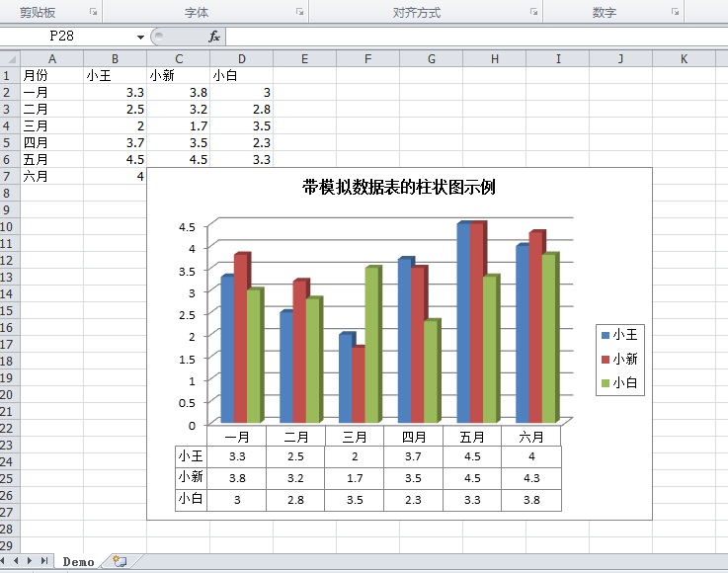The height and width of the screenshot is (573, 728).
Task: Click the Select All corner button
Action: click(x=10, y=59)
